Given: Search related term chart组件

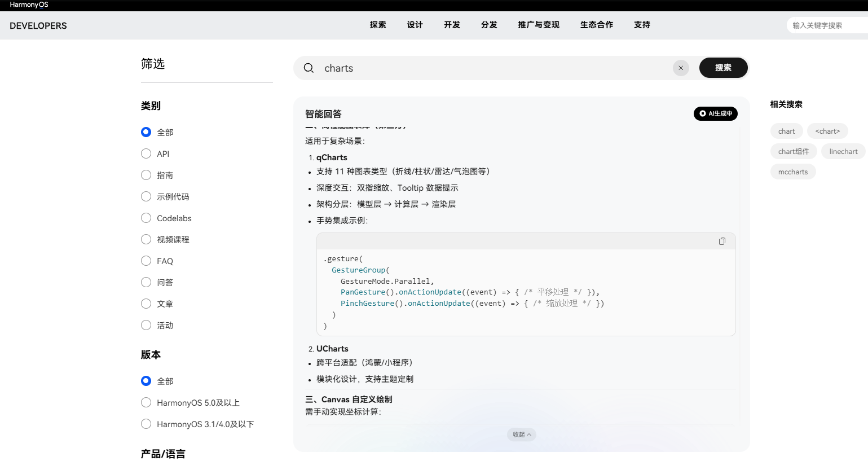Looking at the screenshot, I should [x=794, y=151].
